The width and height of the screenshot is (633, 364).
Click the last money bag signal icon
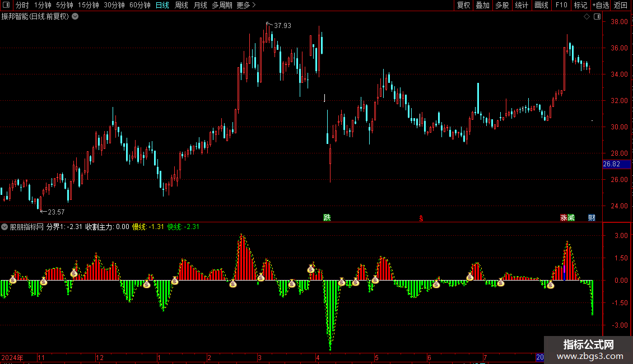[551, 285]
